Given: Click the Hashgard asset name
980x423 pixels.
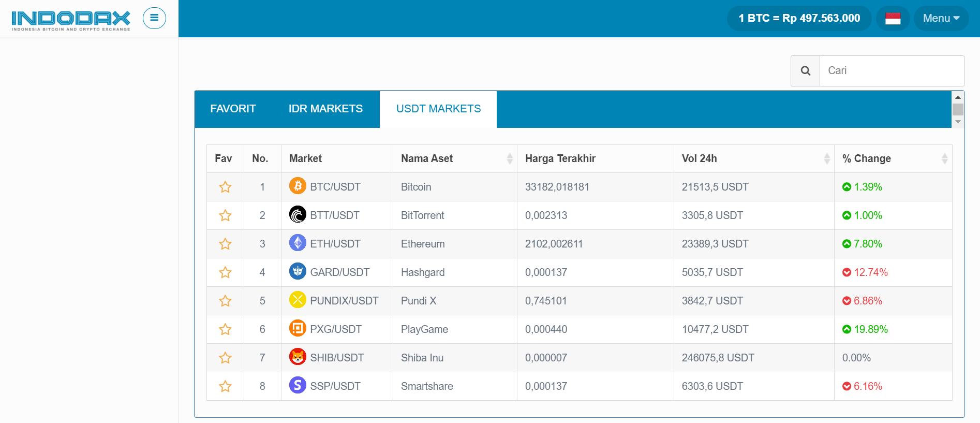Looking at the screenshot, I should pos(423,272).
